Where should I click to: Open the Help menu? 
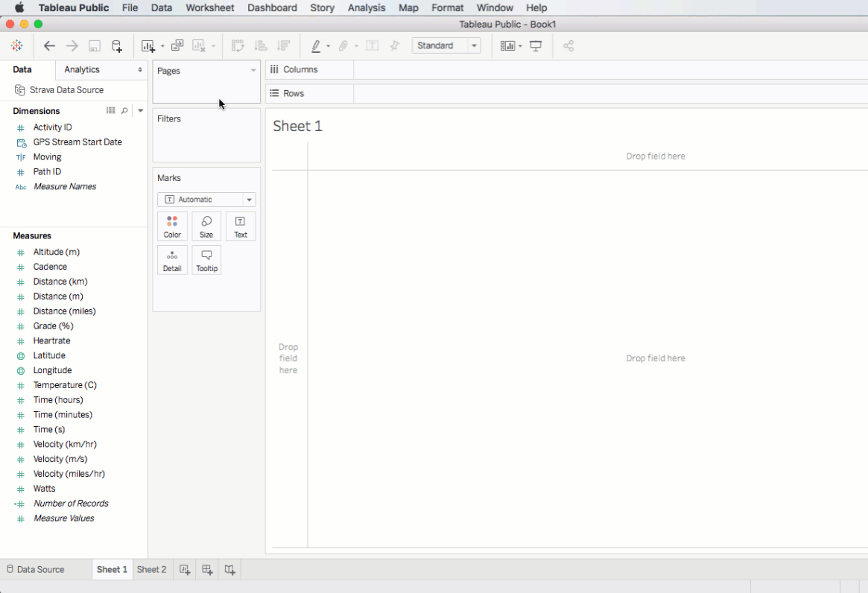click(536, 7)
